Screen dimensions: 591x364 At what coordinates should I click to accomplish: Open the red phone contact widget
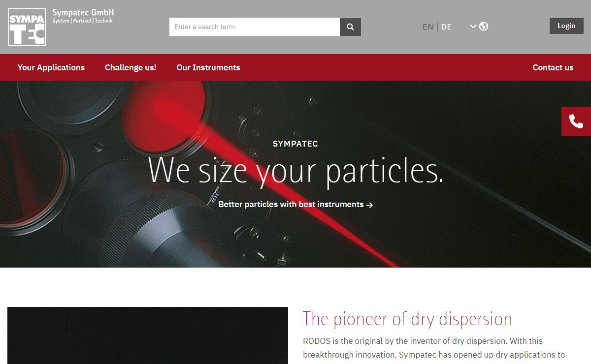click(576, 121)
